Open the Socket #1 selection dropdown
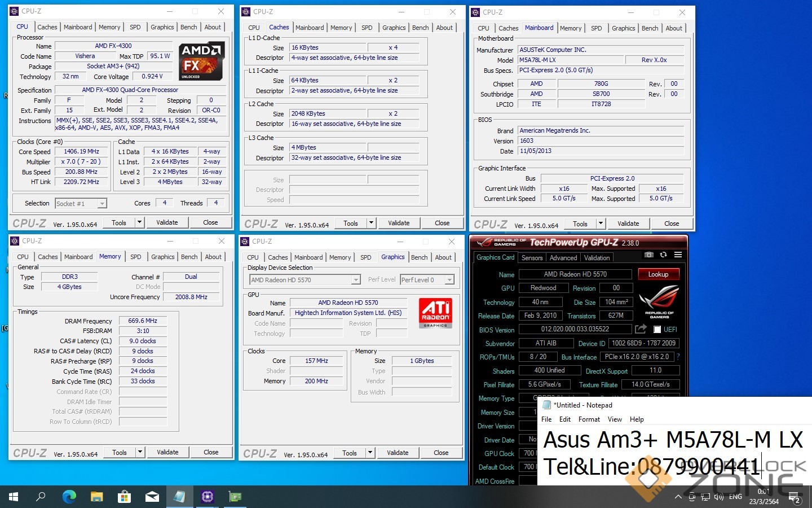 [102, 204]
